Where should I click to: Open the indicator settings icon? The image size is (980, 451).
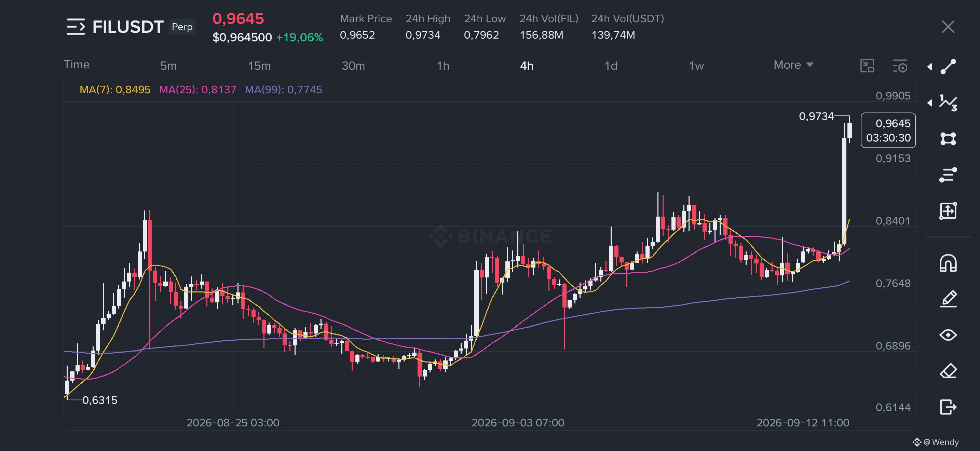(900, 66)
